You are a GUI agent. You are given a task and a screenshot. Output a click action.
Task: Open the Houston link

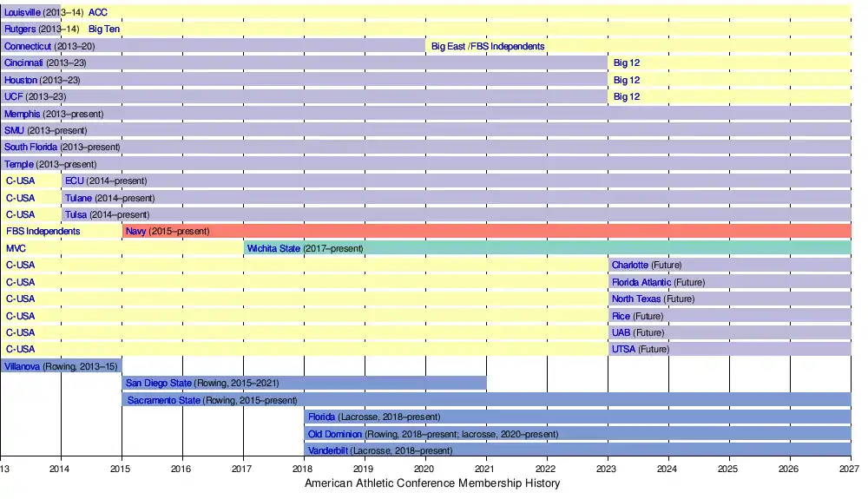click(21, 80)
